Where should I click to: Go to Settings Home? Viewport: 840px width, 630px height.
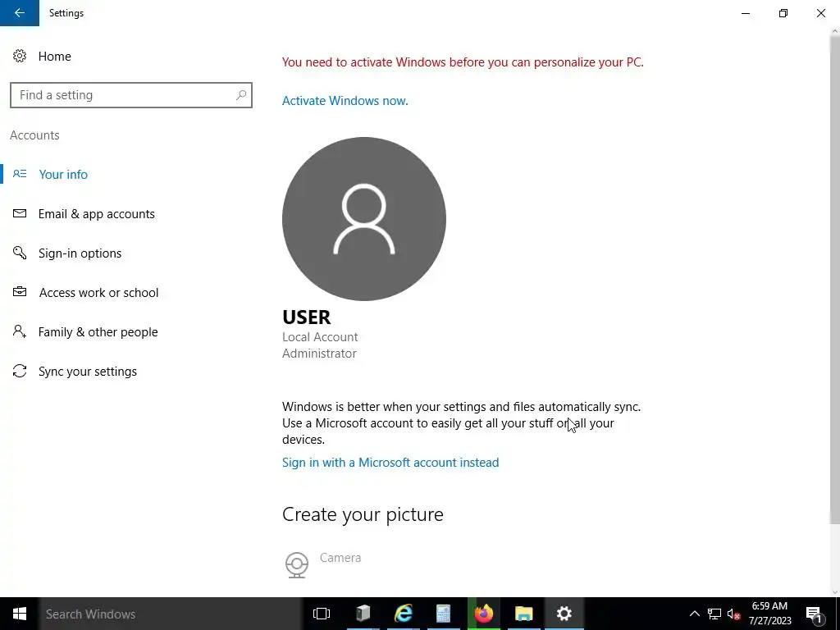tap(54, 57)
